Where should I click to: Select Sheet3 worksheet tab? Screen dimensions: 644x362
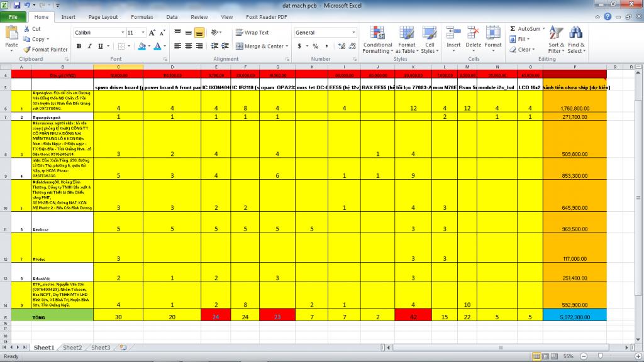pos(101,347)
